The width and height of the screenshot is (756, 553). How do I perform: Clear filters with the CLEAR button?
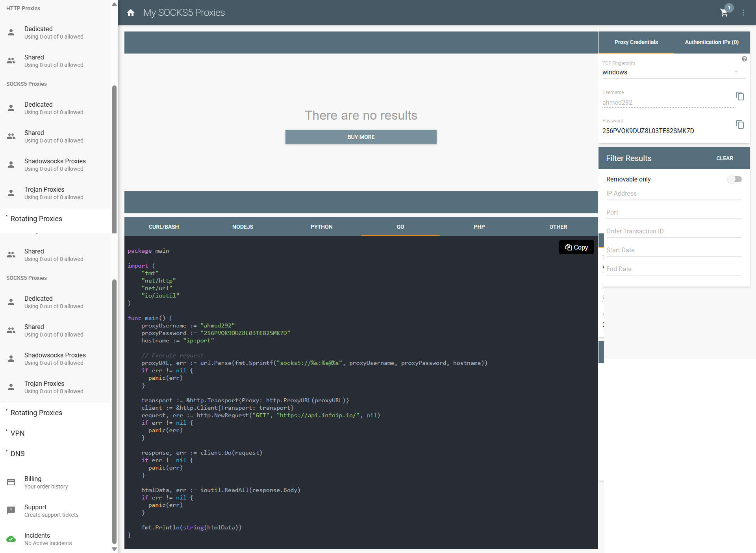point(724,158)
